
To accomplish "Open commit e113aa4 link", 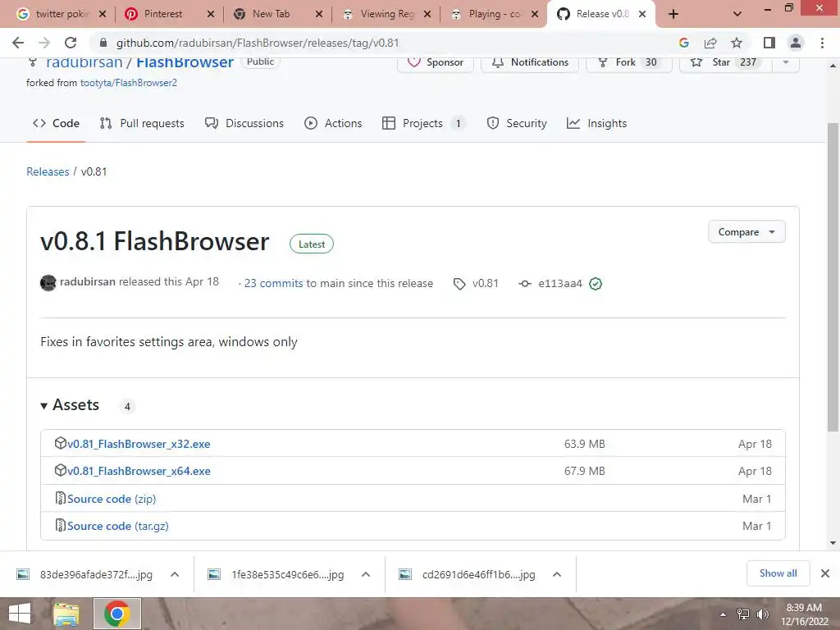I will (x=559, y=283).
